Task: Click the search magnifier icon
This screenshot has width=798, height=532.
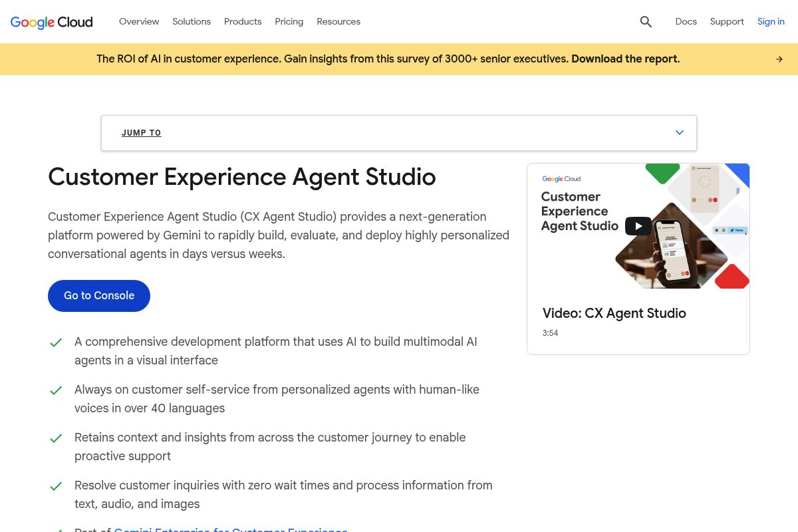Action: pyautogui.click(x=646, y=22)
